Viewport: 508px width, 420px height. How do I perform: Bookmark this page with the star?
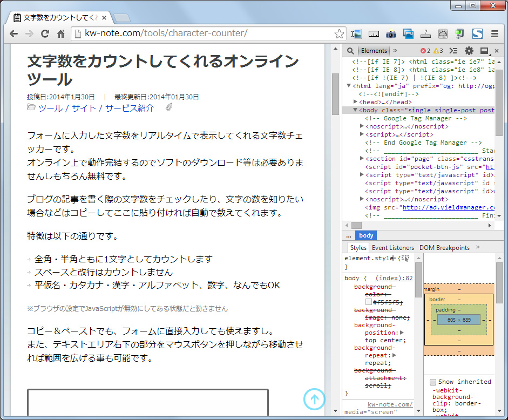339,34
